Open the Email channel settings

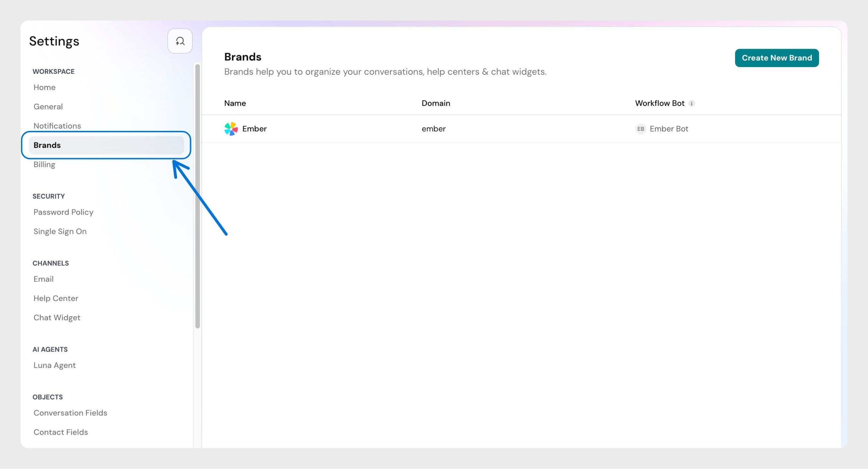[x=43, y=279]
